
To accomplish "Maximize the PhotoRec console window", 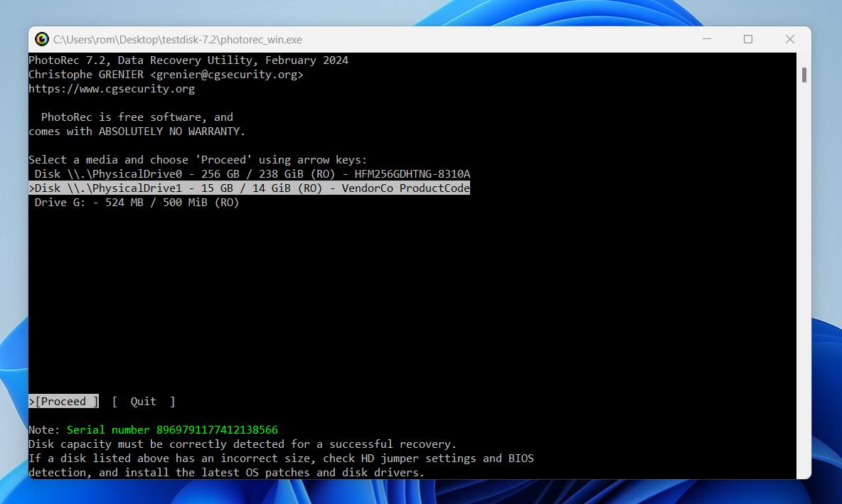I will tap(748, 39).
